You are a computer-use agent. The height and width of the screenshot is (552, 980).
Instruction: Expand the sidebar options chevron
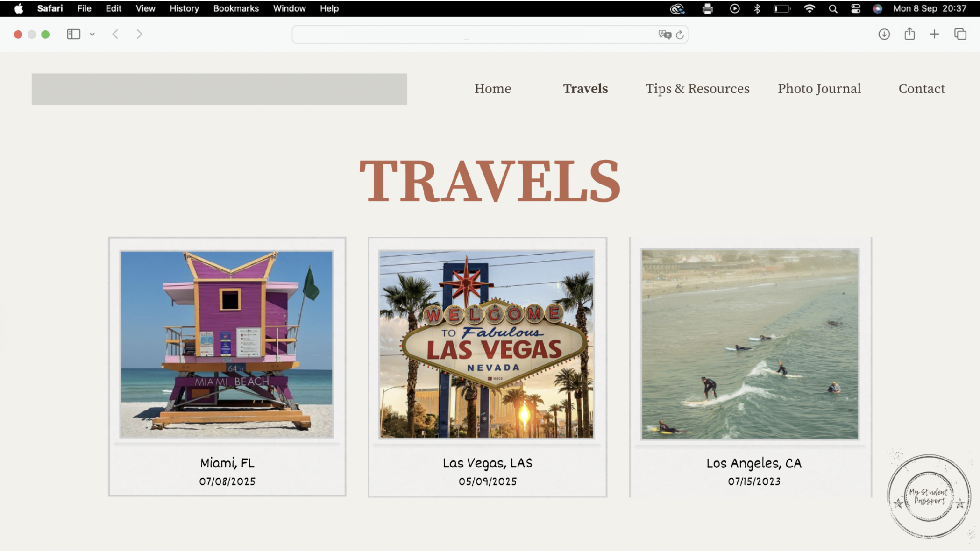coord(92,34)
